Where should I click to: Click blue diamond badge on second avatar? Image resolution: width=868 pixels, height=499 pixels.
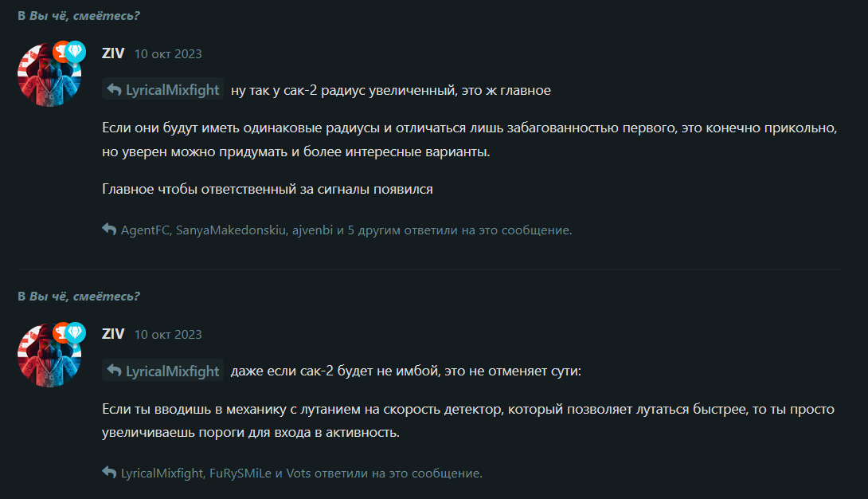click(76, 332)
